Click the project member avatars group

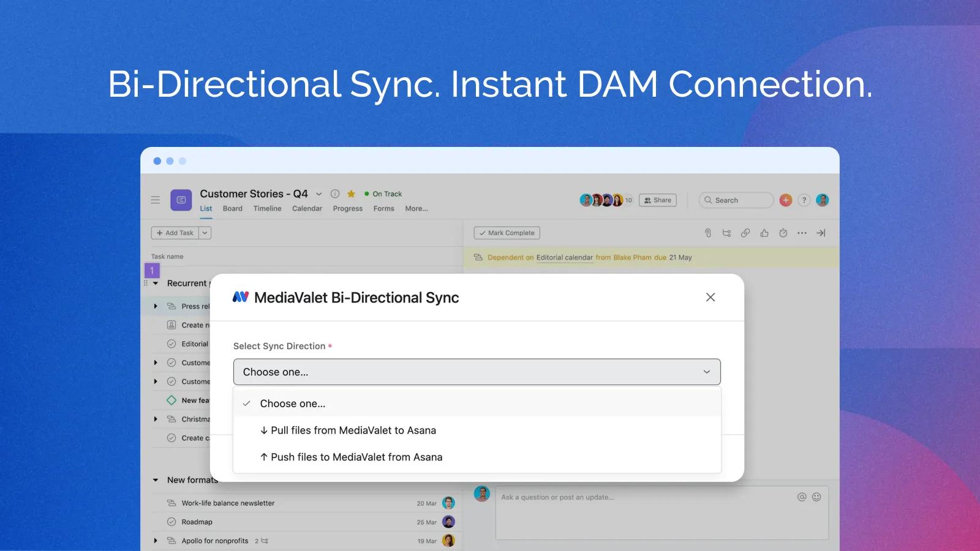[x=606, y=200]
